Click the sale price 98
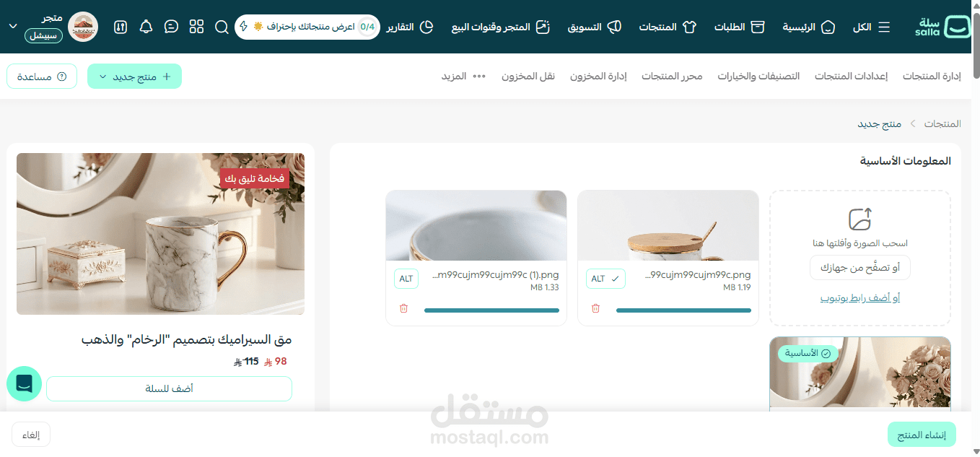 tap(276, 362)
